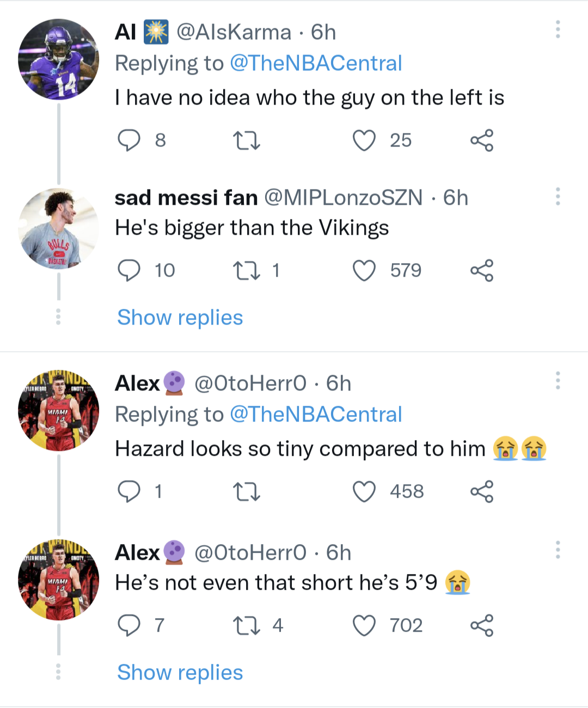Retweet AlsKarma's 'no idea' tweet

click(247, 141)
